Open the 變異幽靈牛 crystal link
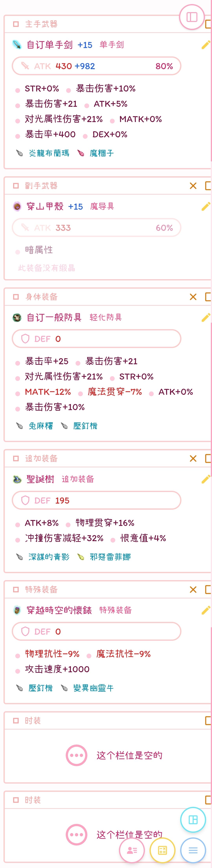This screenshot has height=868, width=212. (x=93, y=688)
